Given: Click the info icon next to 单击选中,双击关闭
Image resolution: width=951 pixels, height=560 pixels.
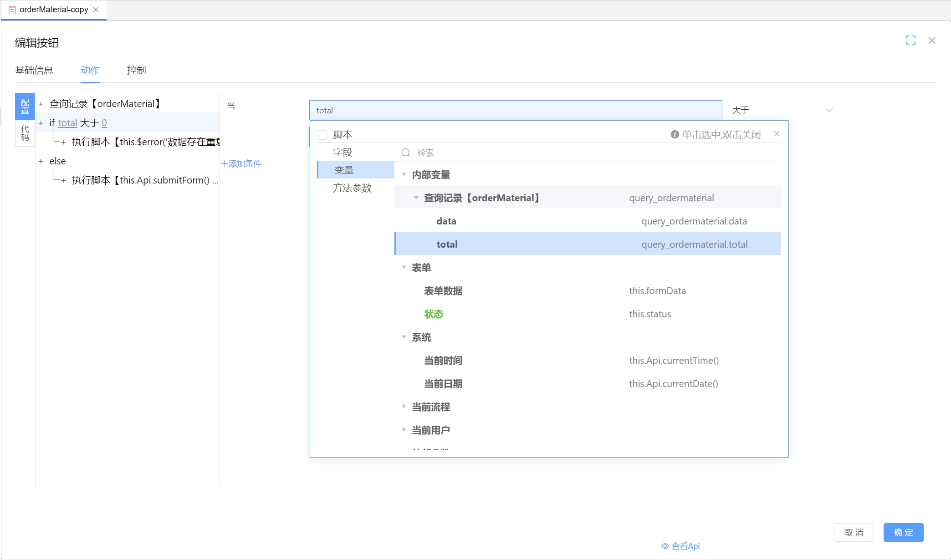Looking at the screenshot, I should coord(674,134).
